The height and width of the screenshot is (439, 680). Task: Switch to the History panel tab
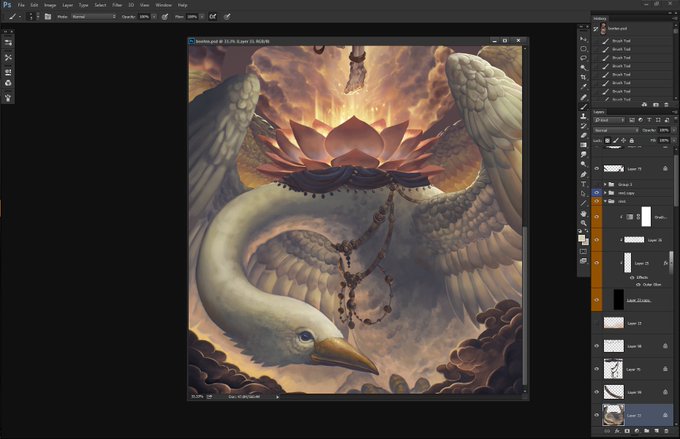pos(600,19)
